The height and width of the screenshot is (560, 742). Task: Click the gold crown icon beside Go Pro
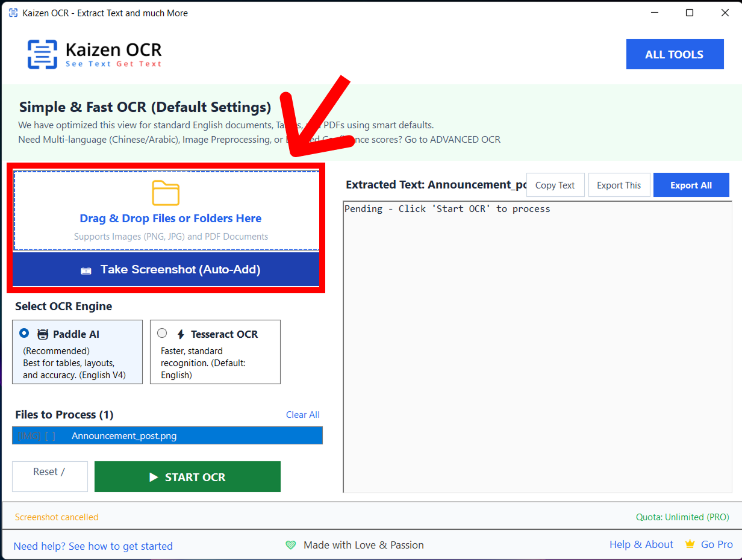click(690, 544)
